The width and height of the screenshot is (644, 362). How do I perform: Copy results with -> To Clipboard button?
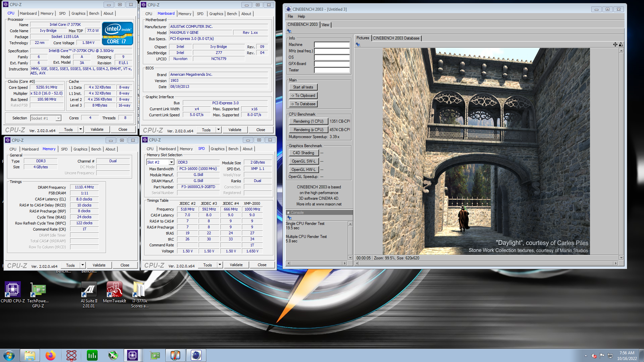pyautogui.click(x=303, y=96)
